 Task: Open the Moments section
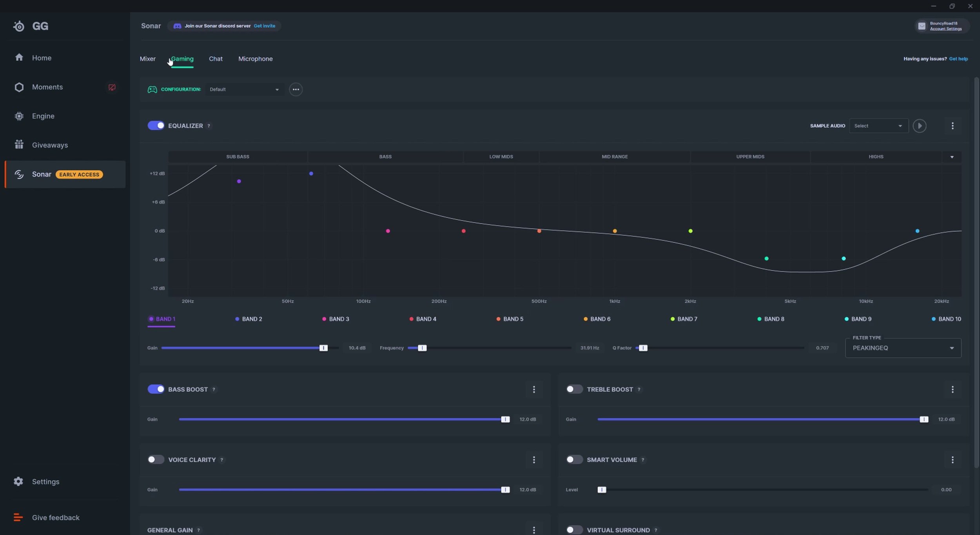(x=47, y=87)
